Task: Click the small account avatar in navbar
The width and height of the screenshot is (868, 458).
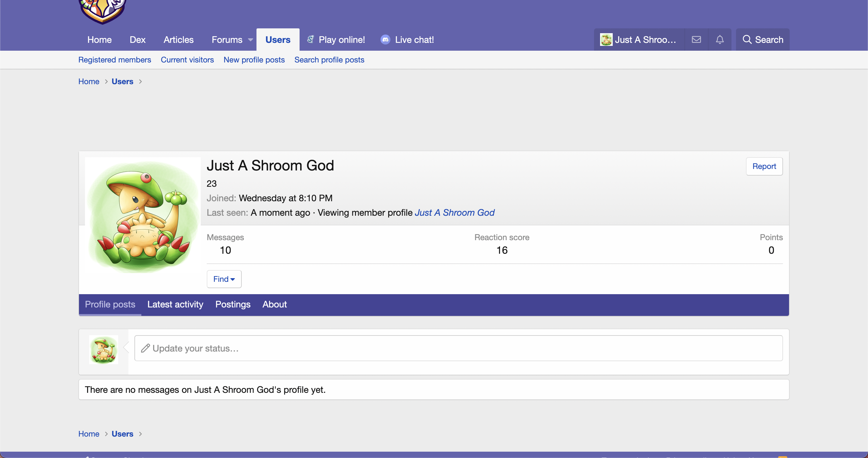Action: (606, 40)
